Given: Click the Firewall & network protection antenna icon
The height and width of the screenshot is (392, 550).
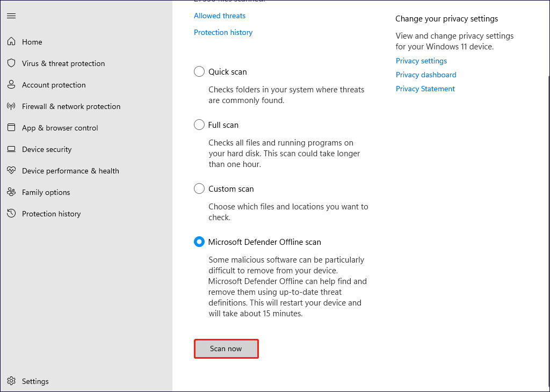Looking at the screenshot, I should pyautogui.click(x=11, y=106).
